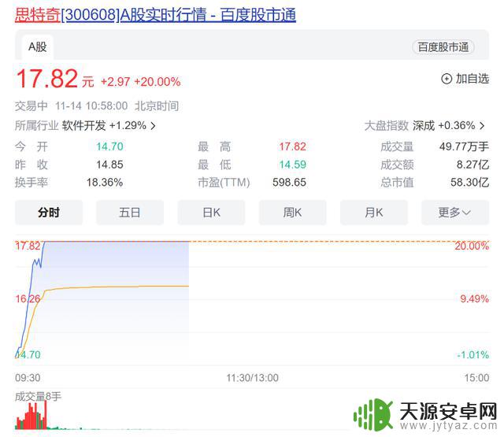Click the 成交量8手 label
The image size is (504, 437).
(x=38, y=397)
